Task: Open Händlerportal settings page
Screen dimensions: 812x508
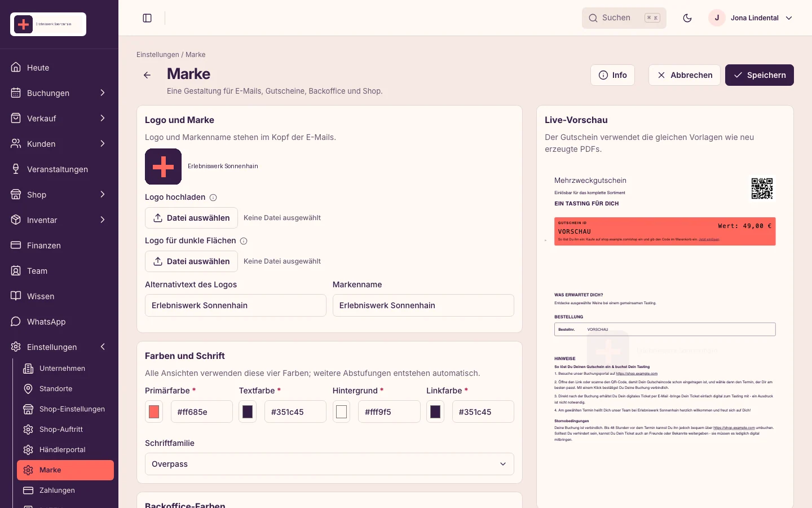Action: [65, 450]
